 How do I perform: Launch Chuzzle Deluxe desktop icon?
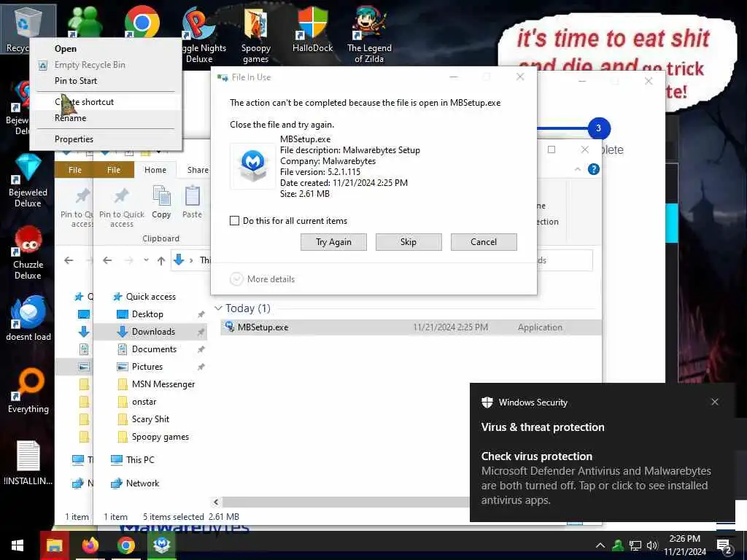pyautogui.click(x=28, y=253)
